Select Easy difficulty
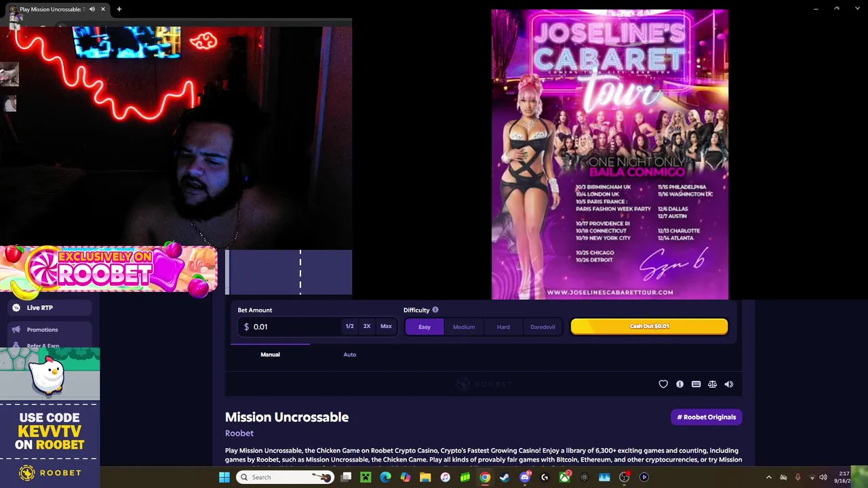This screenshot has width=868, height=488. coord(425,327)
